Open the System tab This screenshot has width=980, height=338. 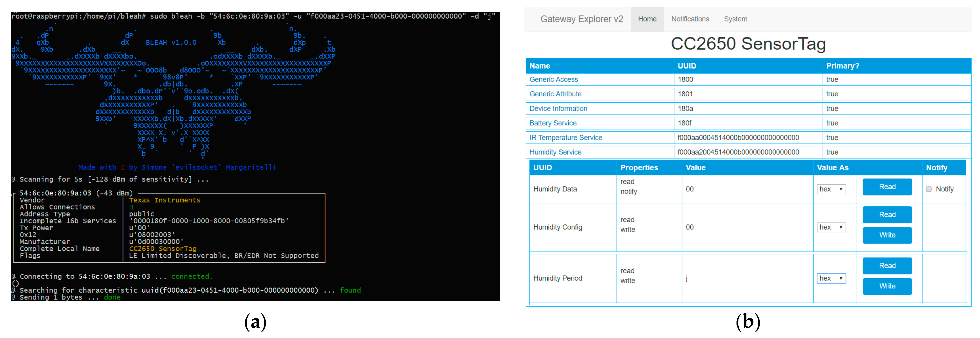735,19
